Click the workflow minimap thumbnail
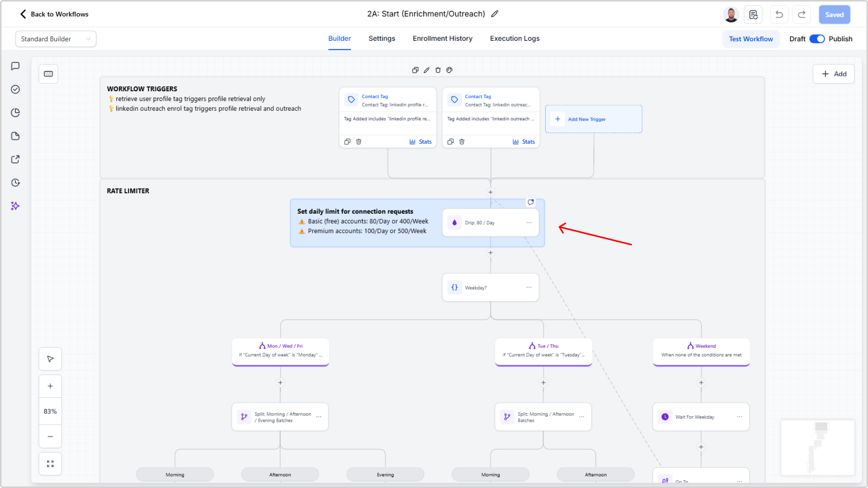Image resolution: width=868 pixels, height=488 pixels. 818,448
